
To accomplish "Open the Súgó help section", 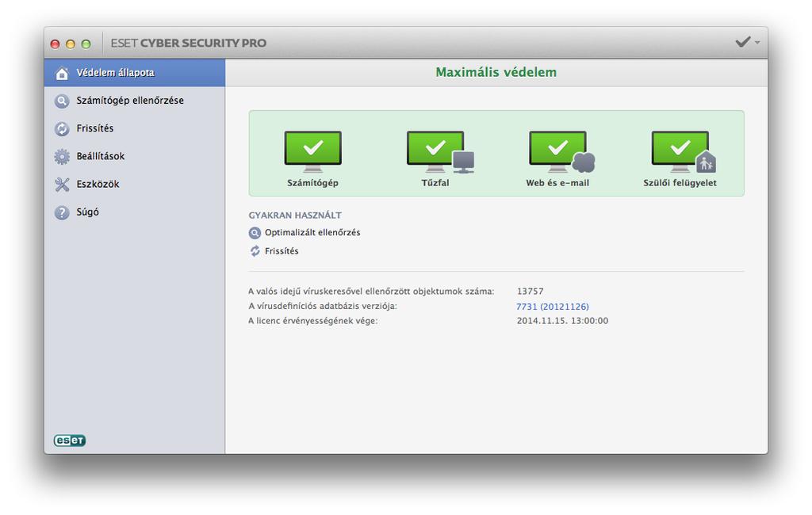I will [x=135, y=212].
